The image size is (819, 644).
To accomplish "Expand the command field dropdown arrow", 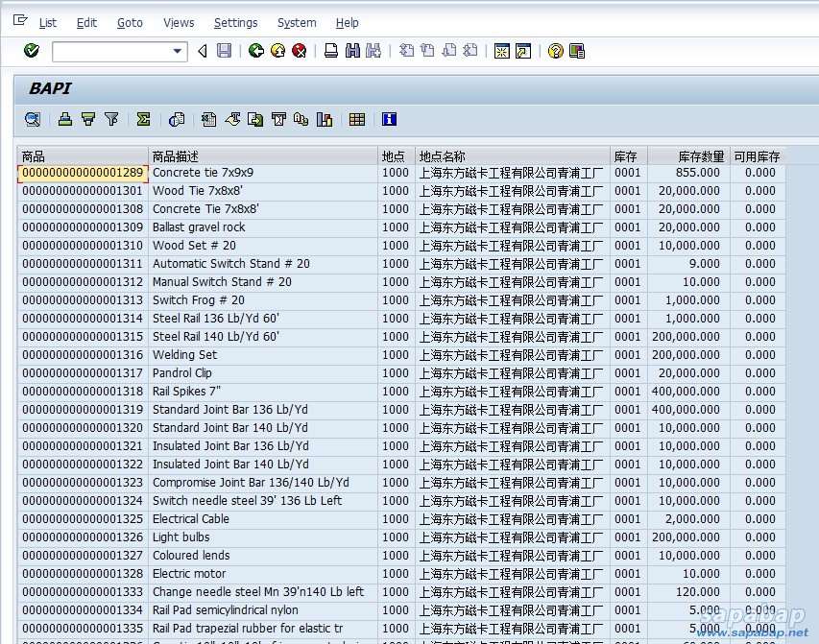I will pos(178,51).
